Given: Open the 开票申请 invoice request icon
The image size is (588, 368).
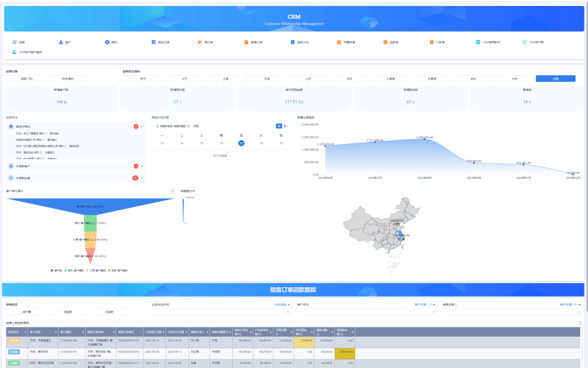Looking at the screenshot, I should 339,42.
